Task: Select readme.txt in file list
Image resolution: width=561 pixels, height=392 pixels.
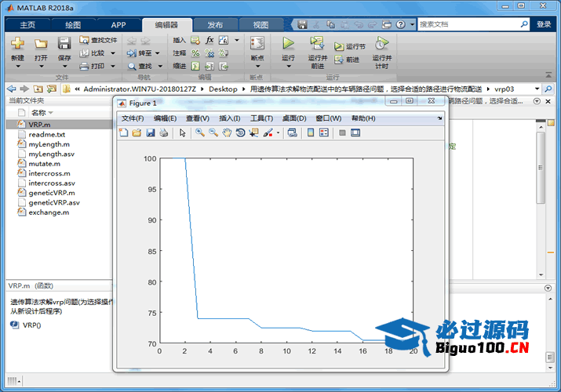Action: click(x=59, y=134)
